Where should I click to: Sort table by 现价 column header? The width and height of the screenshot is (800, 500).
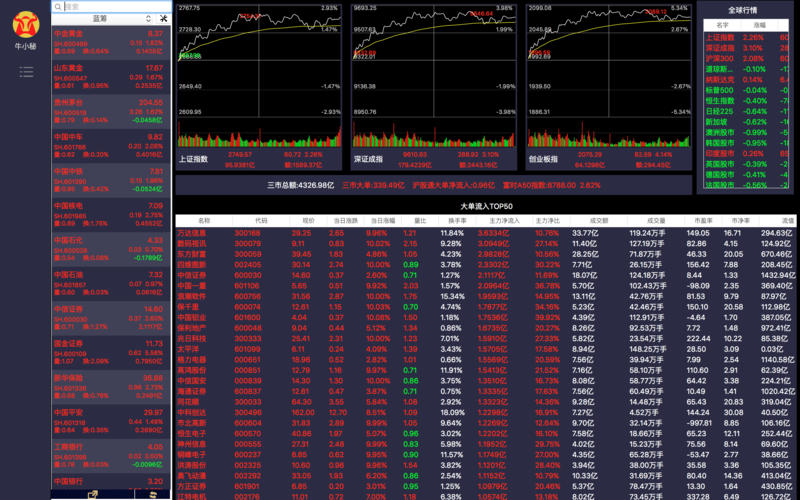tap(308, 220)
